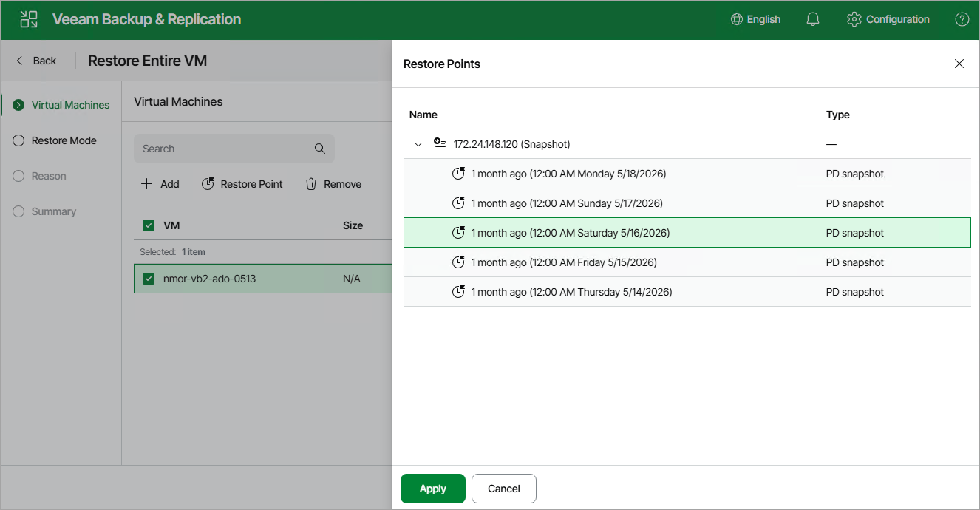Click the restore point icon for Saturday 5/16/2026
Viewport: 980px width, 510px height.
pyautogui.click(x=458, y=233)
